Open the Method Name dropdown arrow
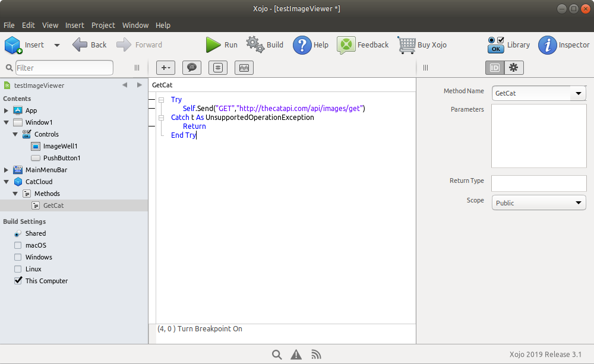 [x=578, y=93]
